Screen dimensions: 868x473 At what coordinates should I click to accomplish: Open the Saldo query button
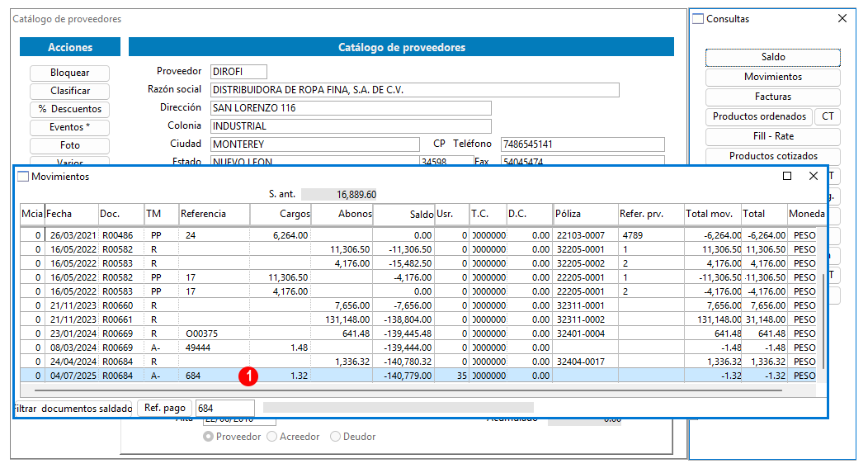tap(773, 57)
